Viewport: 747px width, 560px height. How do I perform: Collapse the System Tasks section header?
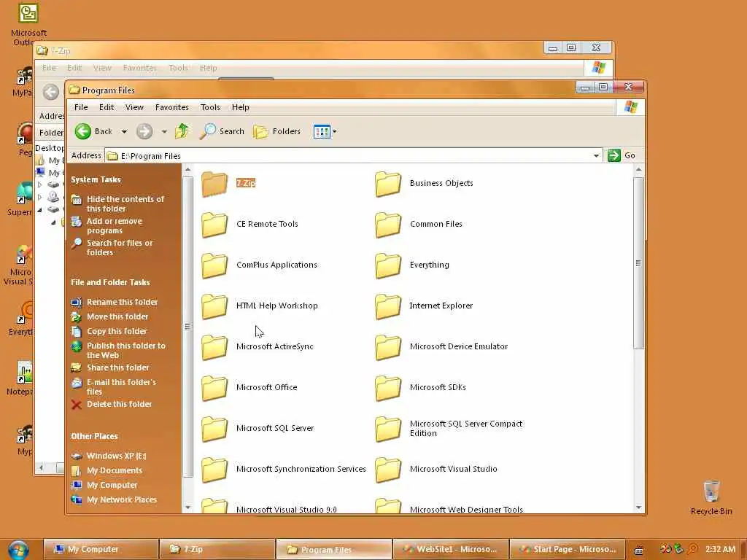coord(96,179)
